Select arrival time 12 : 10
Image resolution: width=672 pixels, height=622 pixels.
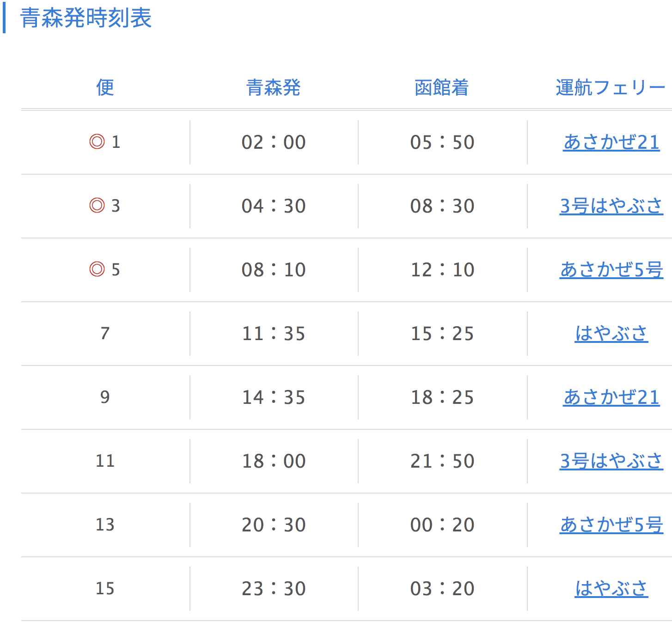tap(442, 270)
